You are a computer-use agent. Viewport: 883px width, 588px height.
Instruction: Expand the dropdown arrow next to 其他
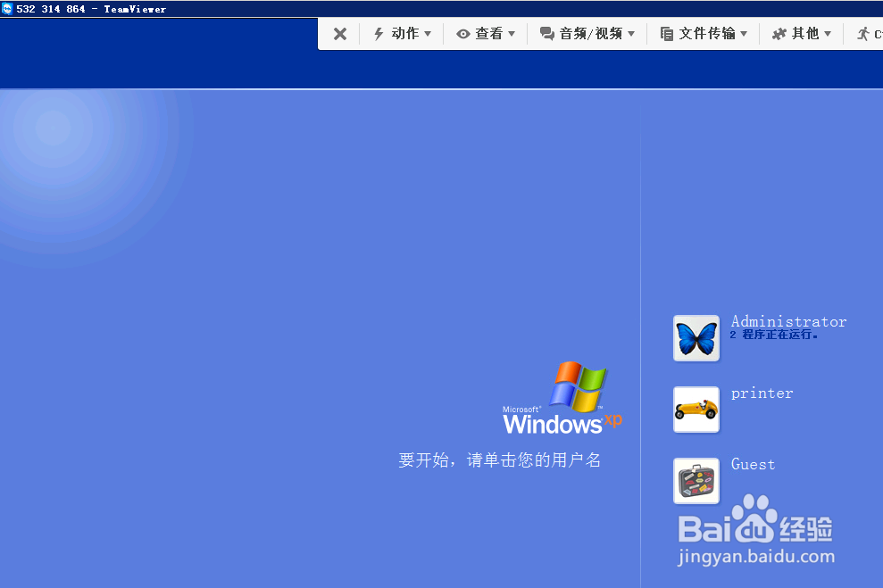point(828,34)
